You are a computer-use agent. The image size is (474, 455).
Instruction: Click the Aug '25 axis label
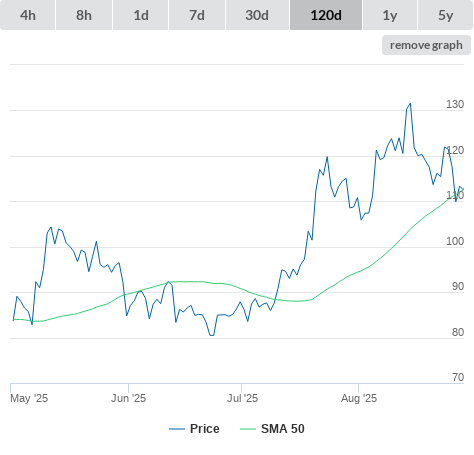coord(359,398)
